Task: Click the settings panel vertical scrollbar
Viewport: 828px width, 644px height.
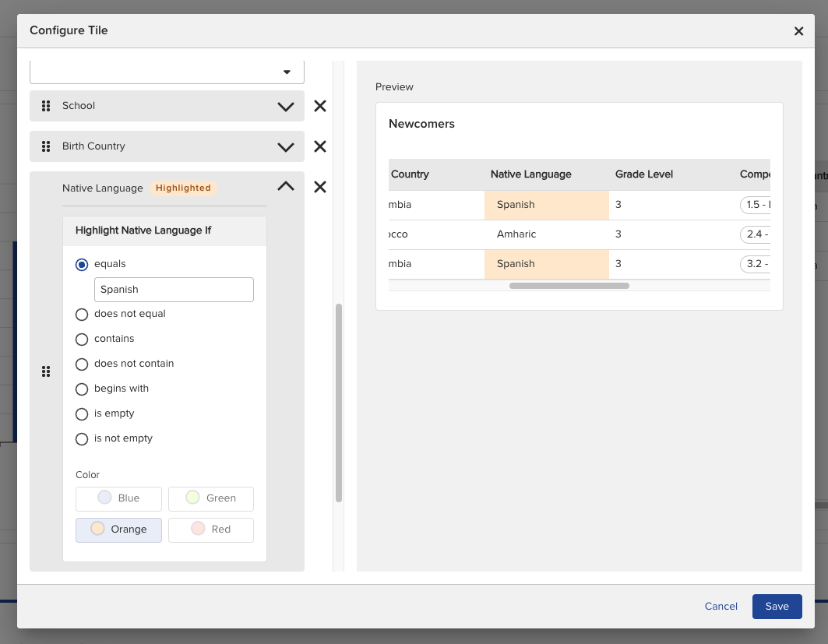Action: (339, 403)
